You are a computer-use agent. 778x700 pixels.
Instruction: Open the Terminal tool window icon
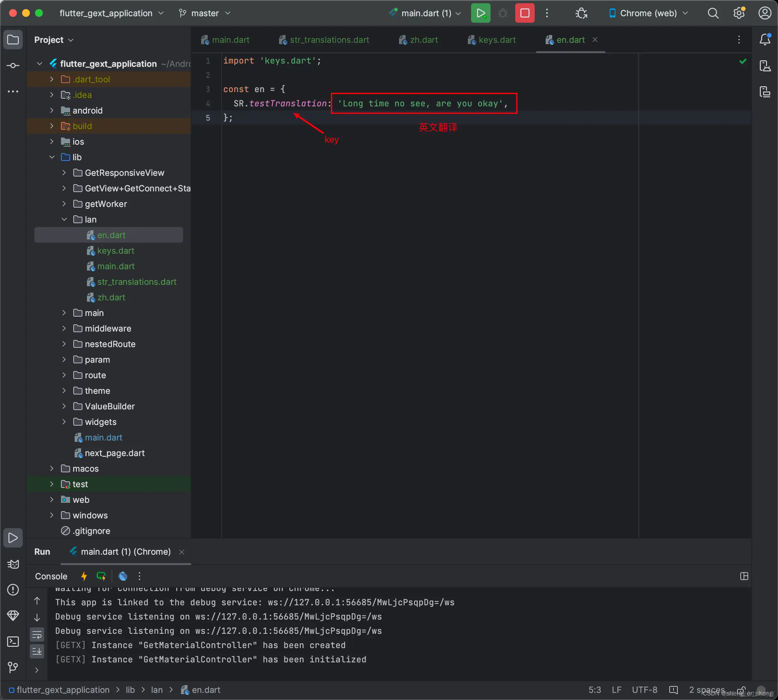pos(13,642)
